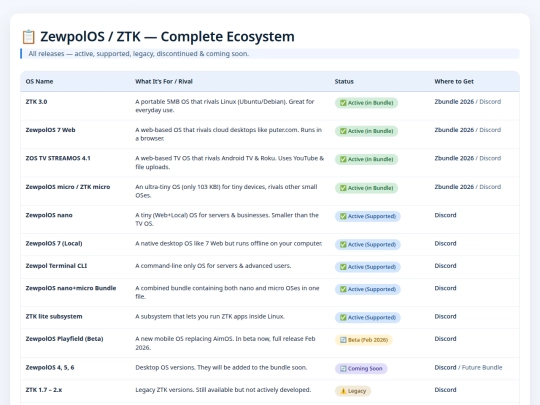Click Discord / Future Bundle in ZewpolOS 4, 5, 6 row

point(468,367)
